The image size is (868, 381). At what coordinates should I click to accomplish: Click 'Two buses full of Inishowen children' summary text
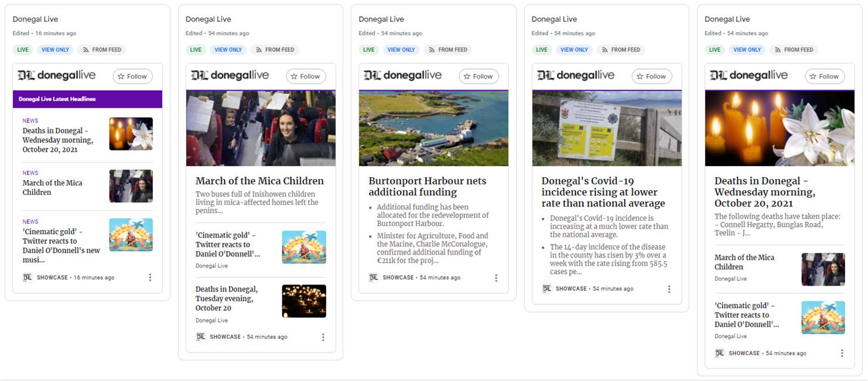point(257,202)
